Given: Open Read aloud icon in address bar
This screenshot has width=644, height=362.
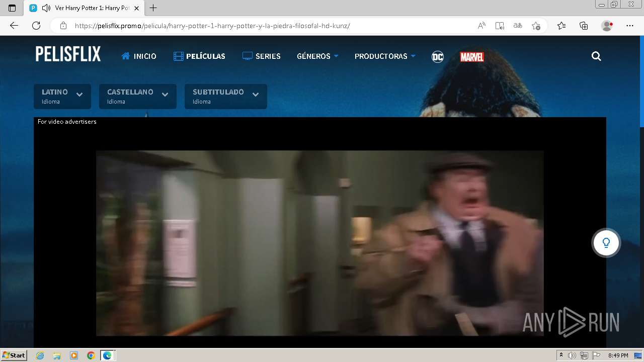Looking at the screenshot, I should pos(481,26).
